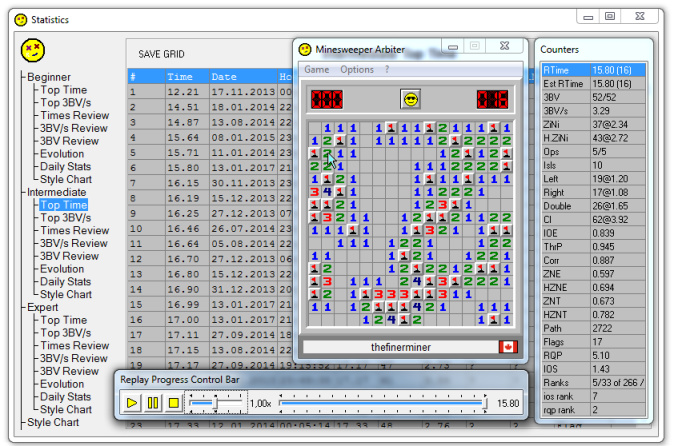Select the RTime row in Counters

pyautogui.click(x=593, y=70)
